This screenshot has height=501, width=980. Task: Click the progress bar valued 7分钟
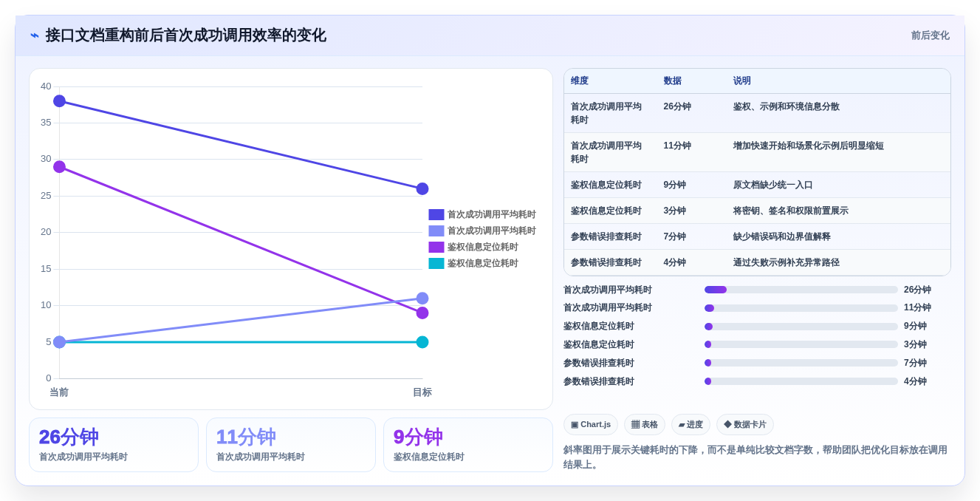801,363
